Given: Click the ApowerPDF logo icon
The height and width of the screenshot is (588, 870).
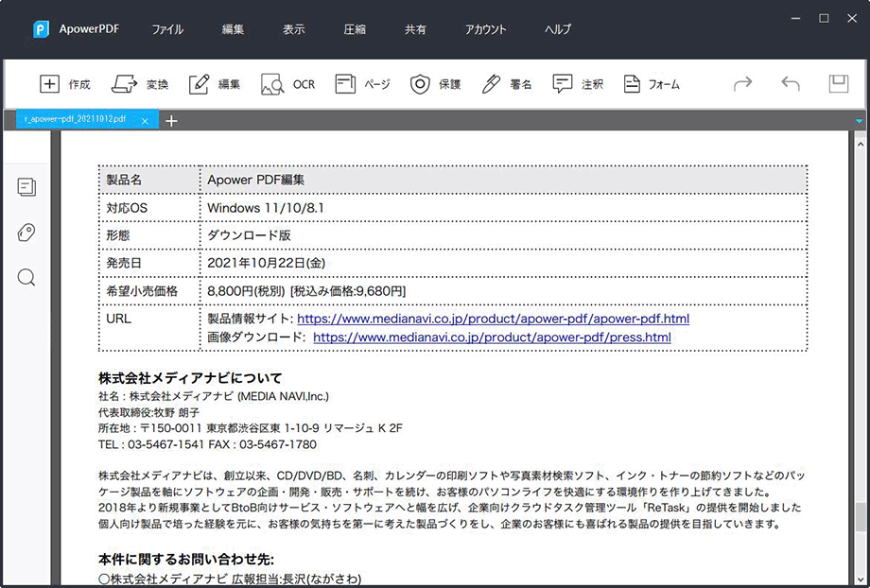Looking at the screenshot, I should tap(41, 29).
